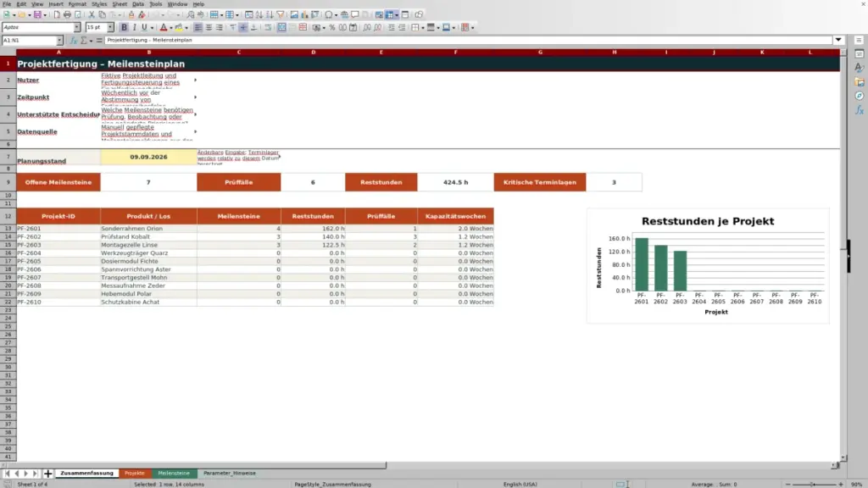Image resolution: width=868 pixels, height=488 pixels.
Task: Open Find and Replace tool
Action: (191, 15)
